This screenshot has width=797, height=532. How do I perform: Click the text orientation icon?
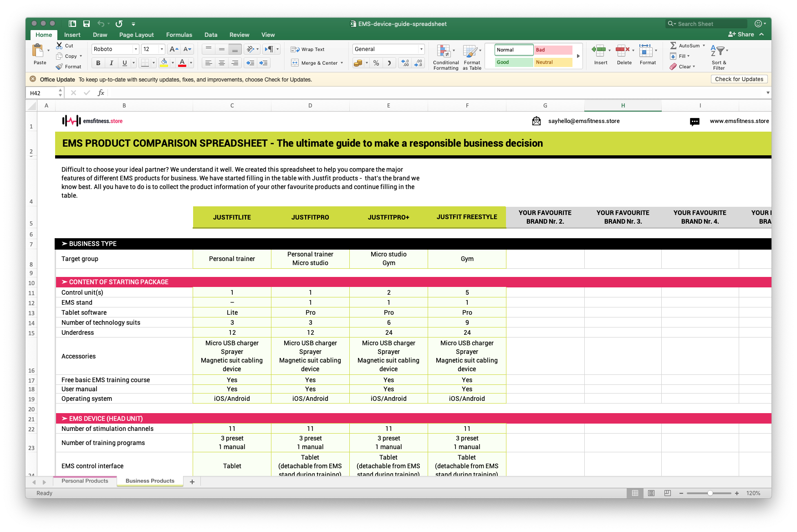[250, 49]
